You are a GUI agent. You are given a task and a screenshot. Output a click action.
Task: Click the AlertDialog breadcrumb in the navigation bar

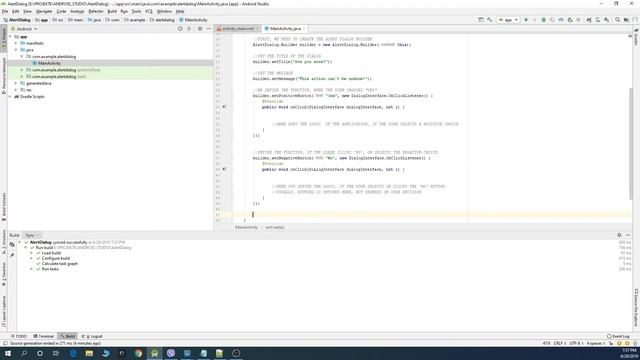click(17, 20)
